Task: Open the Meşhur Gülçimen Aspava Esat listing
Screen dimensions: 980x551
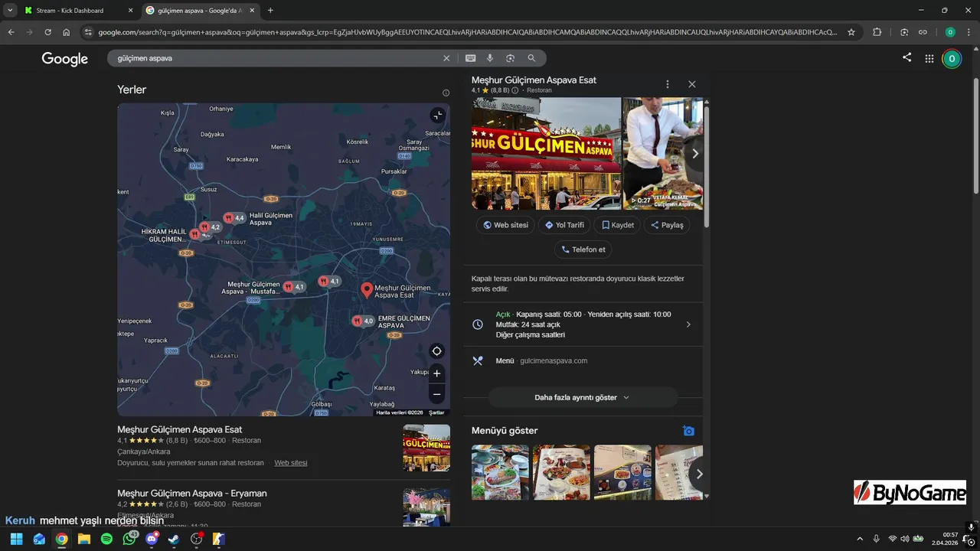Action: tap(180, 429)
